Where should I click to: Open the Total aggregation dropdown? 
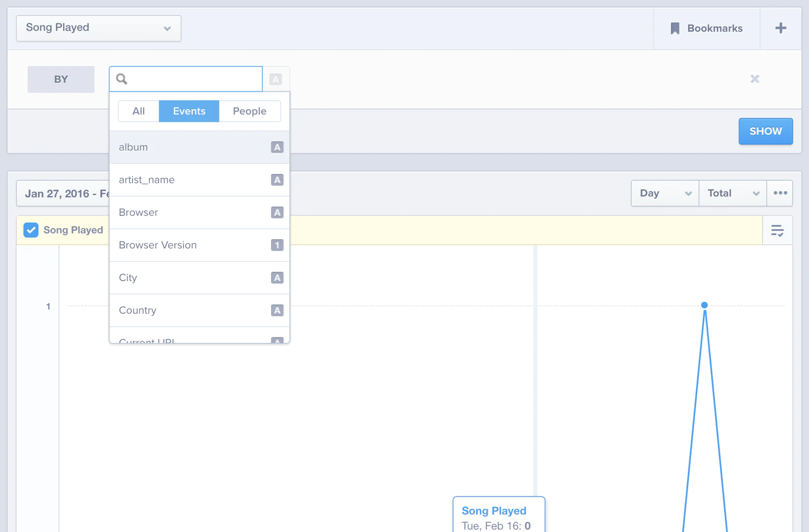[x=732, y=193]
